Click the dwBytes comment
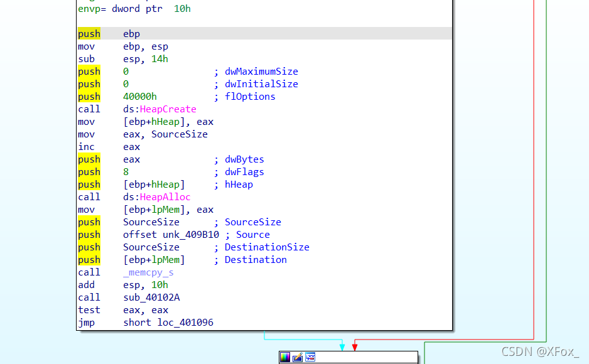The width and height of the screenshot is (589, 364). pos(244,159)
